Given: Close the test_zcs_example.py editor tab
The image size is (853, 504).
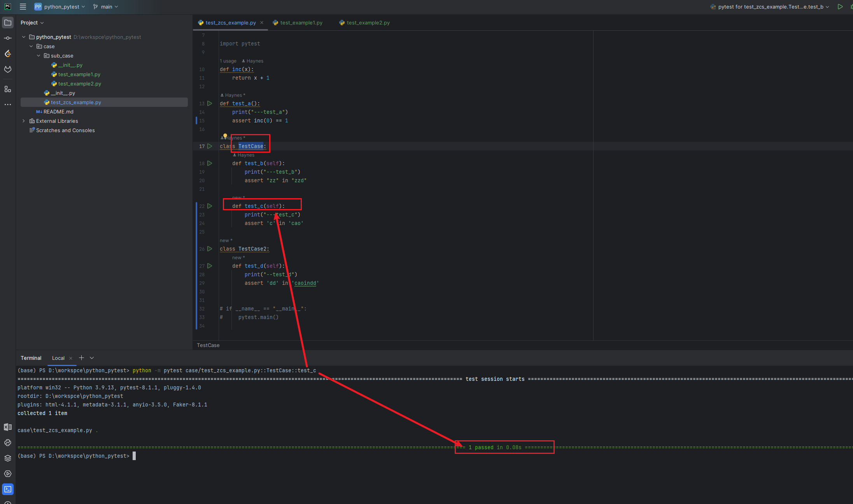Looking at the screenshot, I should (x=262, y=23).
